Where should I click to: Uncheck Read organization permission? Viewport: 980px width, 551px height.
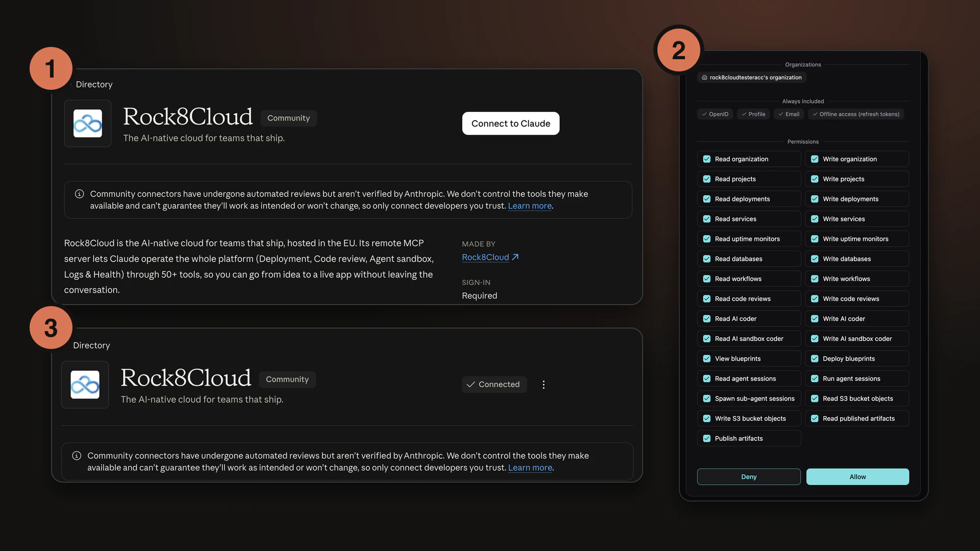707,159
